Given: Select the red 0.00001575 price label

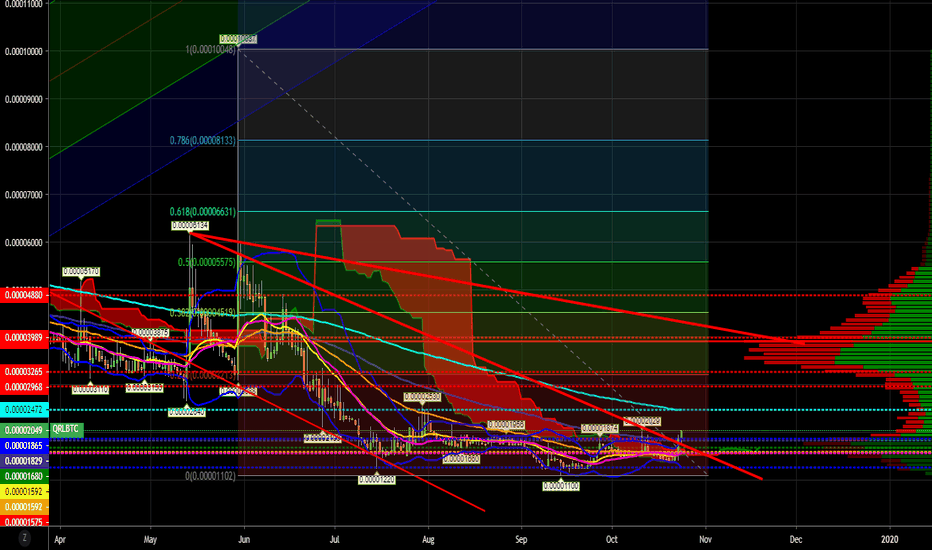Looking at the screenshot, I should [24, 521].
